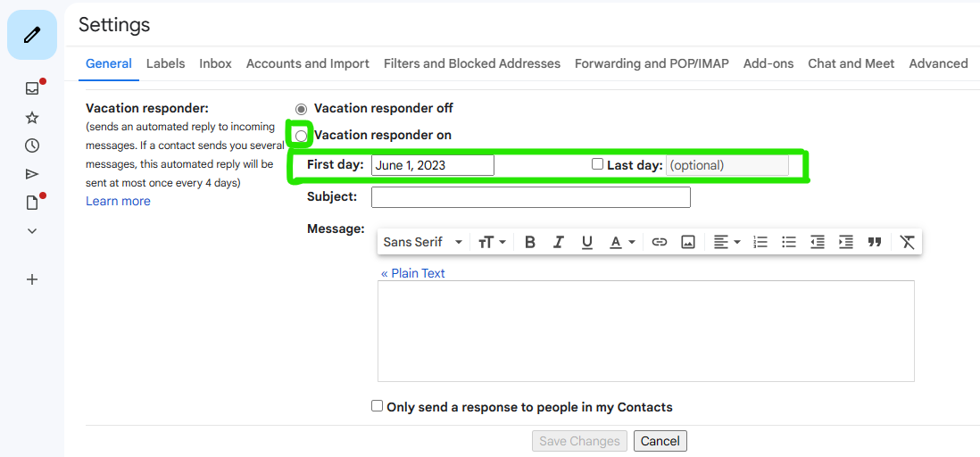The width and height of the screenshot is (980, 457).
Task: Open Snoozed via clock icon
Action: click(32, 145)
